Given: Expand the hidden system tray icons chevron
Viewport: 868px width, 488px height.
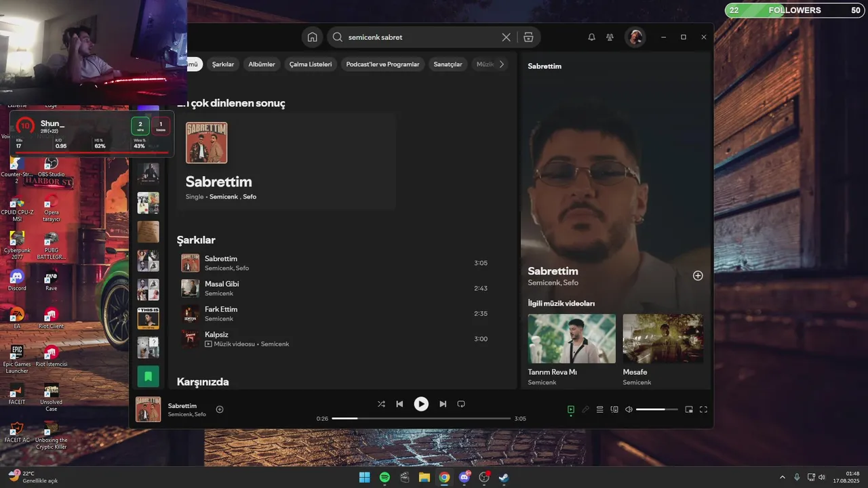Looking at the screenshot, I should click(x=783, y=477).
